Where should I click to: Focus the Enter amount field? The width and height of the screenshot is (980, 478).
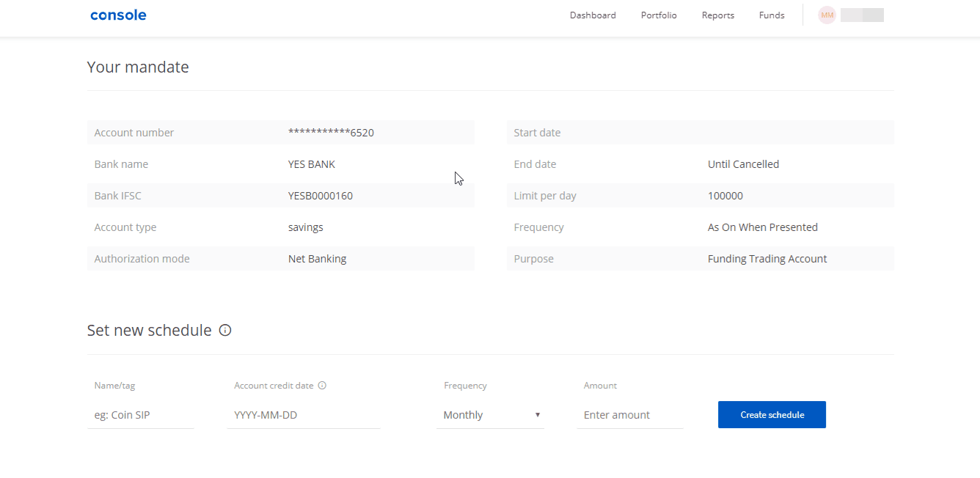630,415
